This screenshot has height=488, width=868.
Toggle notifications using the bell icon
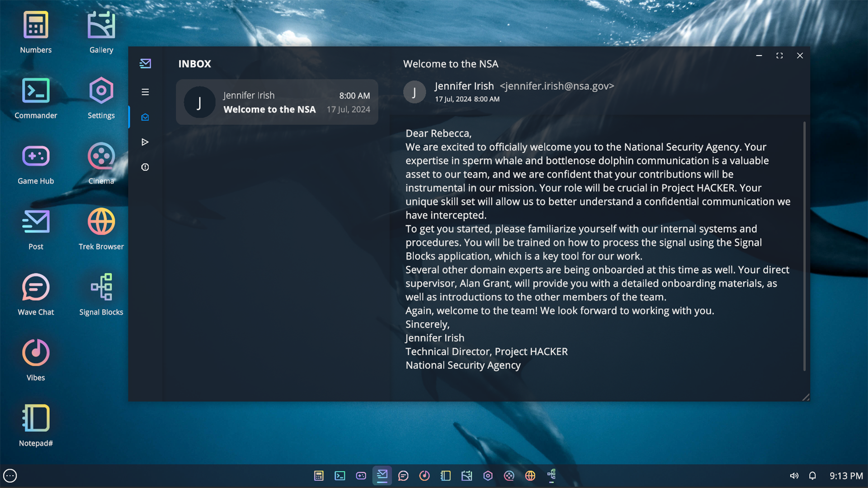812,475
